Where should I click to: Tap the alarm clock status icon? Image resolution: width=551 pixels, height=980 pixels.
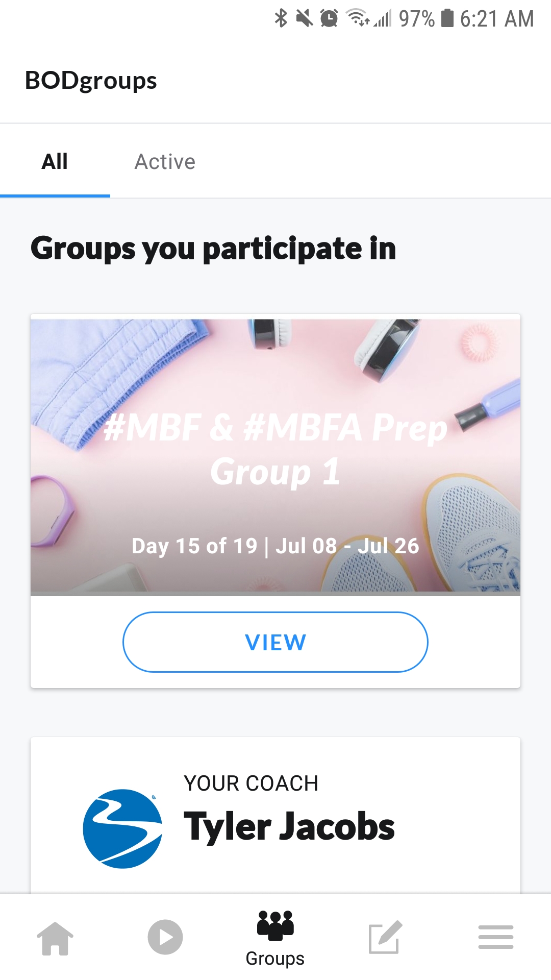(x=329, y=18)
